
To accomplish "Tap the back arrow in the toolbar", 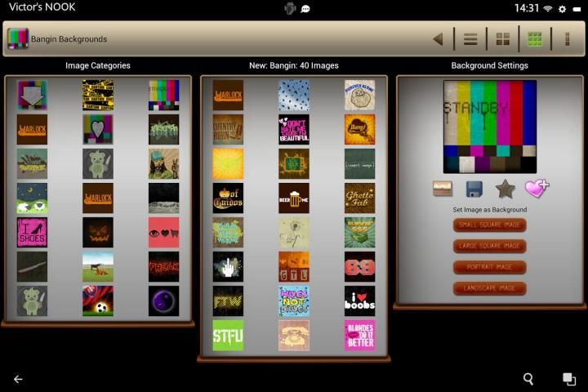I will [x=438, y=38].
